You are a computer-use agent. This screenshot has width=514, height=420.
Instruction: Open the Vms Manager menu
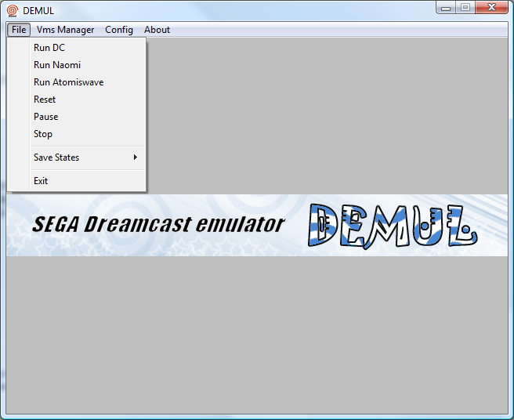[x=65, y=30]
